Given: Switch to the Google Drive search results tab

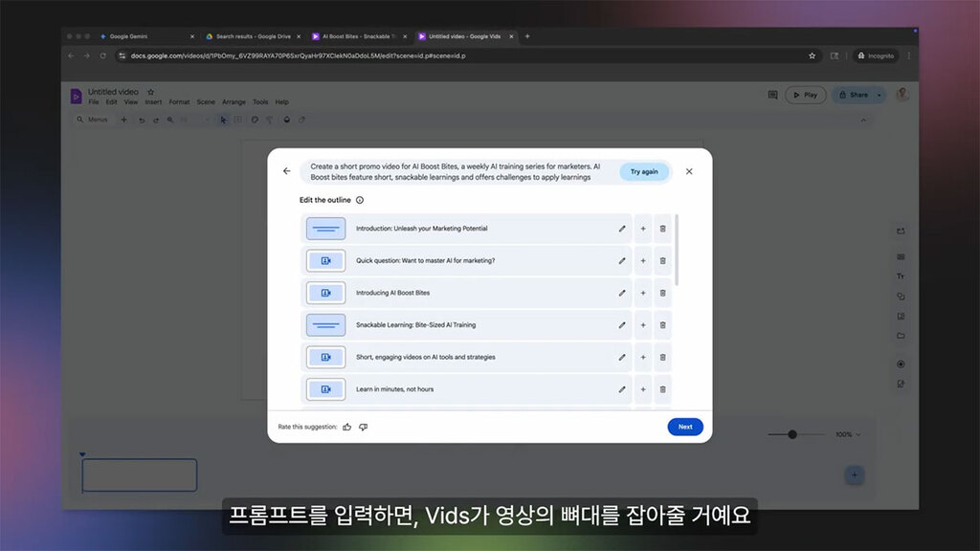Looking at the screenshot, I should [x=253, y=36].
